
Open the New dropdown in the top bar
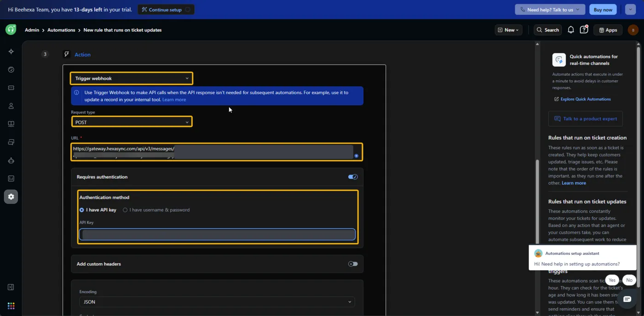(x=508, y=30)
